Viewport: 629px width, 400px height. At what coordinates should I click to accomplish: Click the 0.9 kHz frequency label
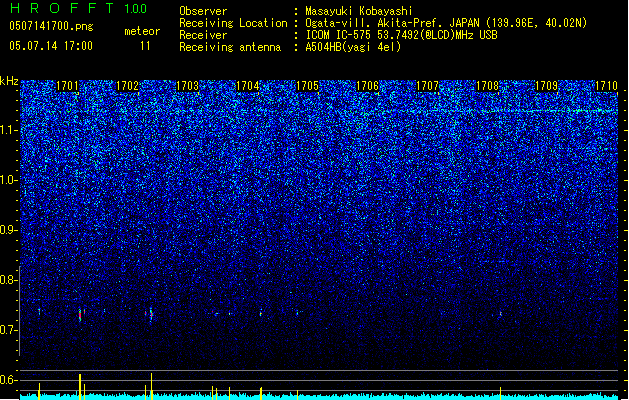point(9,230)
